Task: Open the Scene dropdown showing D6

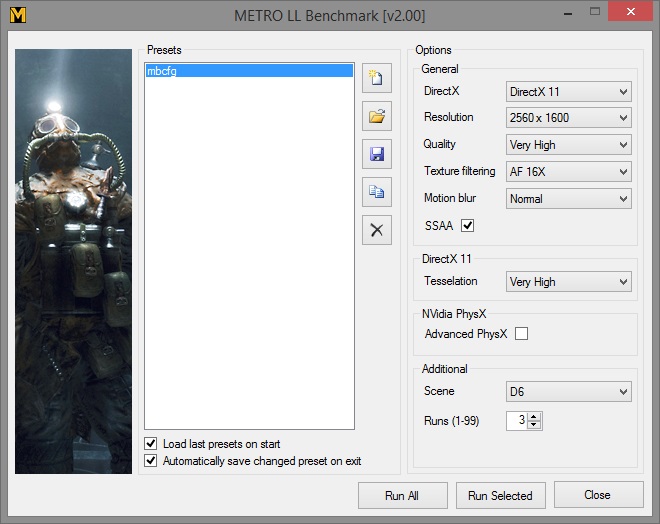Action: point(569,392)
